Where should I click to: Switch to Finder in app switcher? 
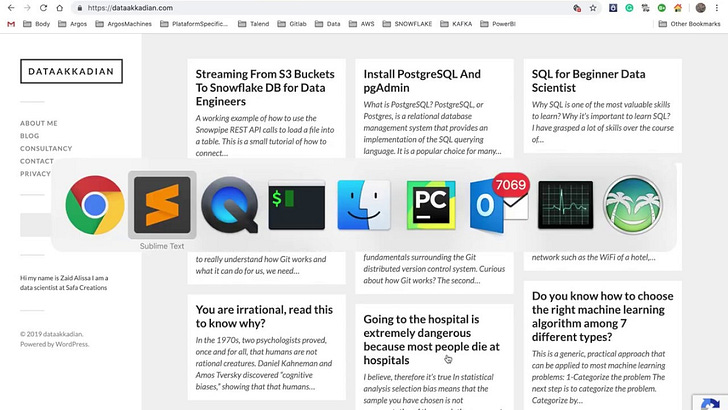coord(364,205)
